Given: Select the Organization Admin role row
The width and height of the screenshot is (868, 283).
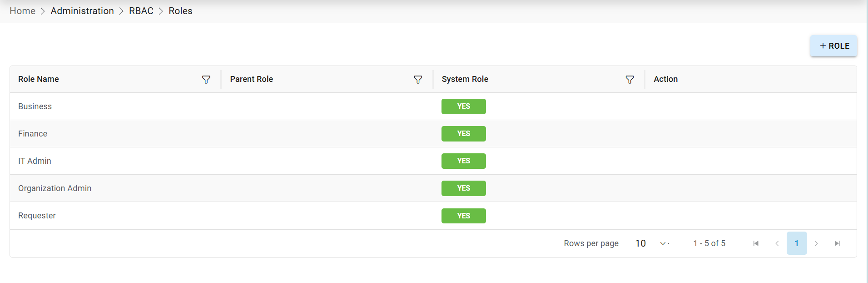Looking at the screenshot, I should (x=55, y=188).
